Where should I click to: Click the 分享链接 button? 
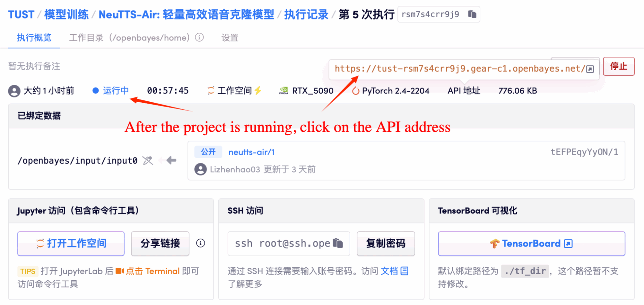coord(160,243)
